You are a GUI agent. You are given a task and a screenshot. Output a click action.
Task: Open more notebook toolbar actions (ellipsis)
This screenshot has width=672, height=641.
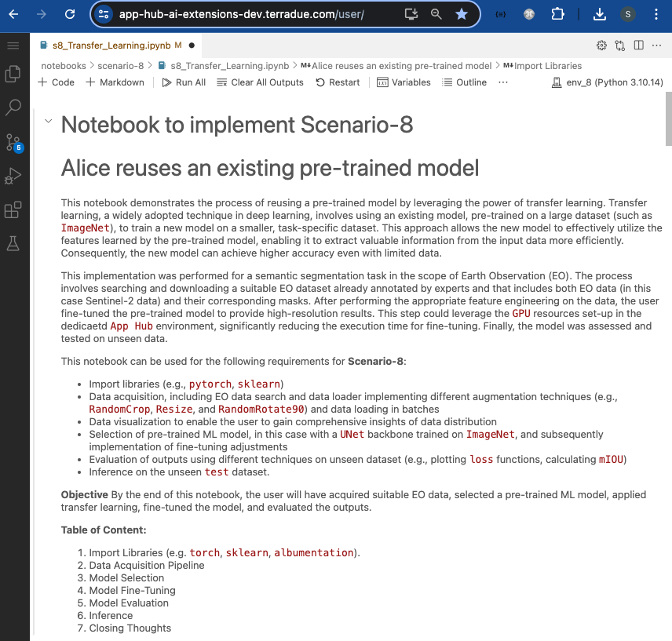(503, 82)
